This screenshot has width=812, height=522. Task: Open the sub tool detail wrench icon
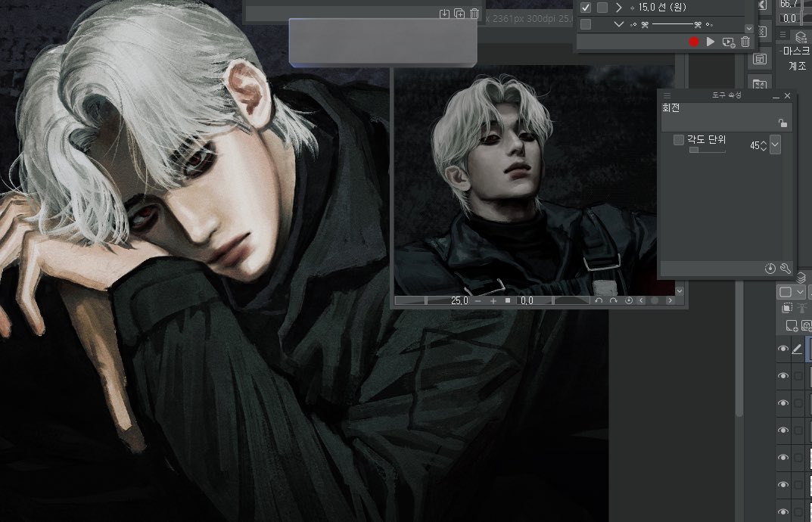click(785, 269)
